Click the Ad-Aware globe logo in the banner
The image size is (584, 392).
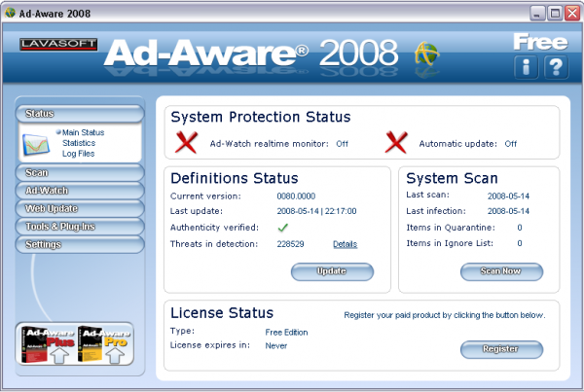[427, 54]
